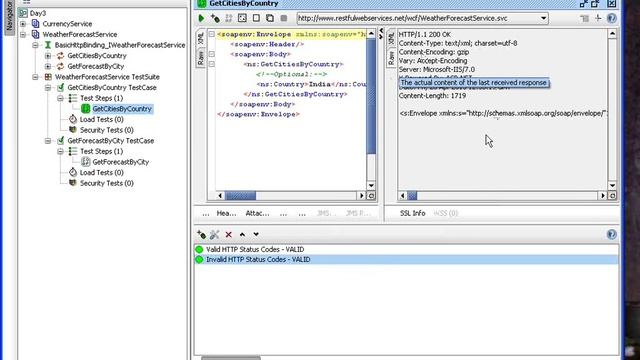Select Load Tests (0) under GetForecastByCity TestCase
Viewport: 640px width, 360px height.
click(x=102, y=172)
